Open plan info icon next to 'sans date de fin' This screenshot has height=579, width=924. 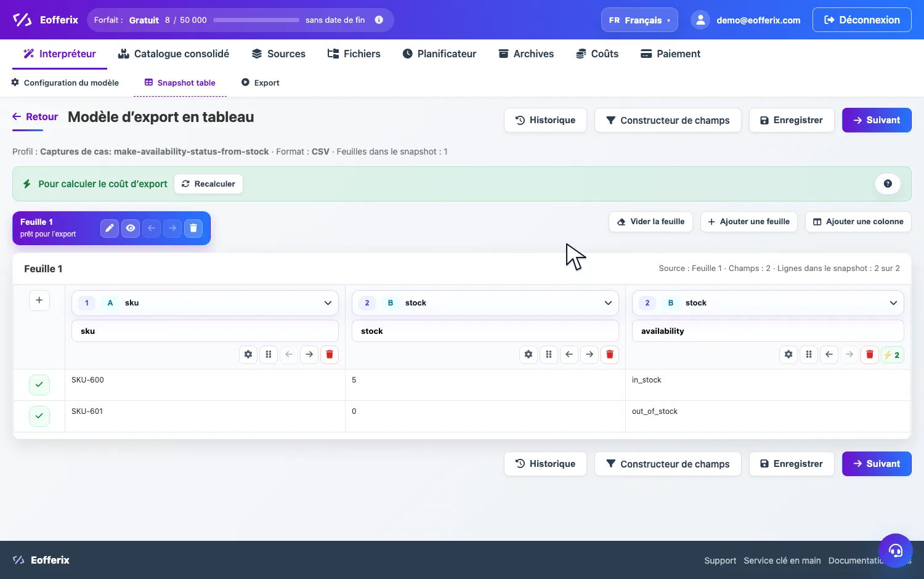pos(379,20)
